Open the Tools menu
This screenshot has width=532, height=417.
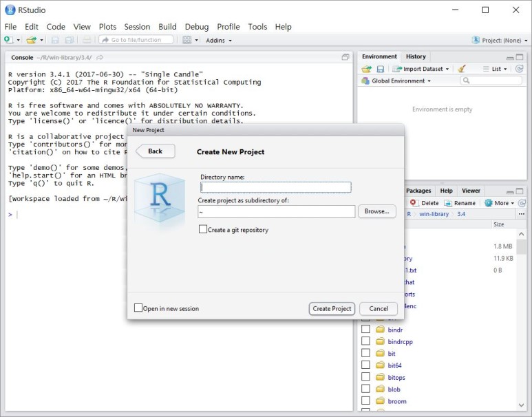click(x=257, y=27)
